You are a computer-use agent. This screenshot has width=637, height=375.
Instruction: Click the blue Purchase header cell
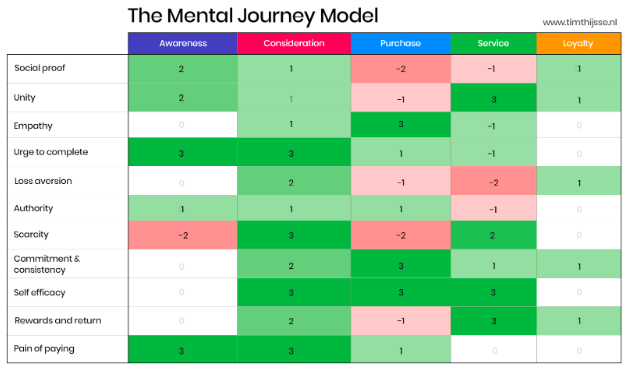401,43
